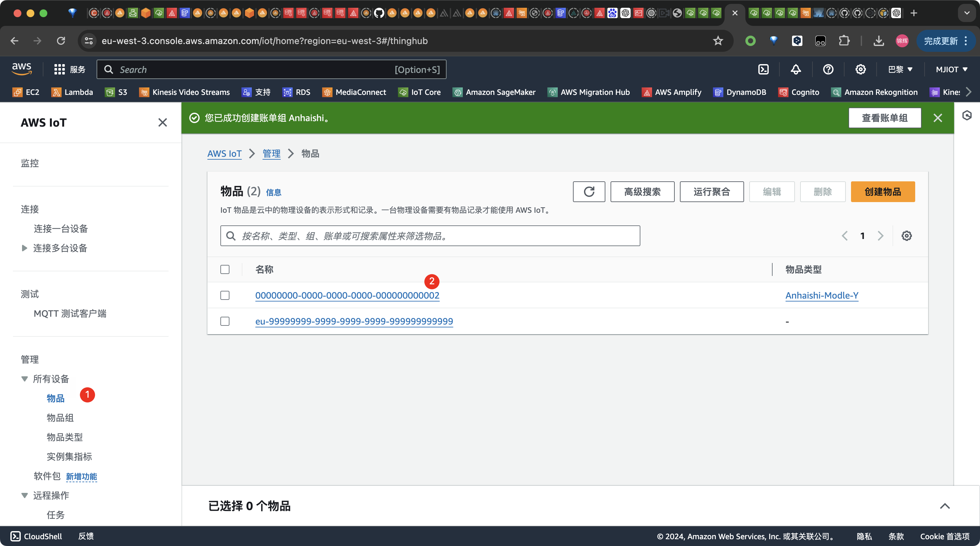Open browser tab list dropdown

click(x=967, y=13)
